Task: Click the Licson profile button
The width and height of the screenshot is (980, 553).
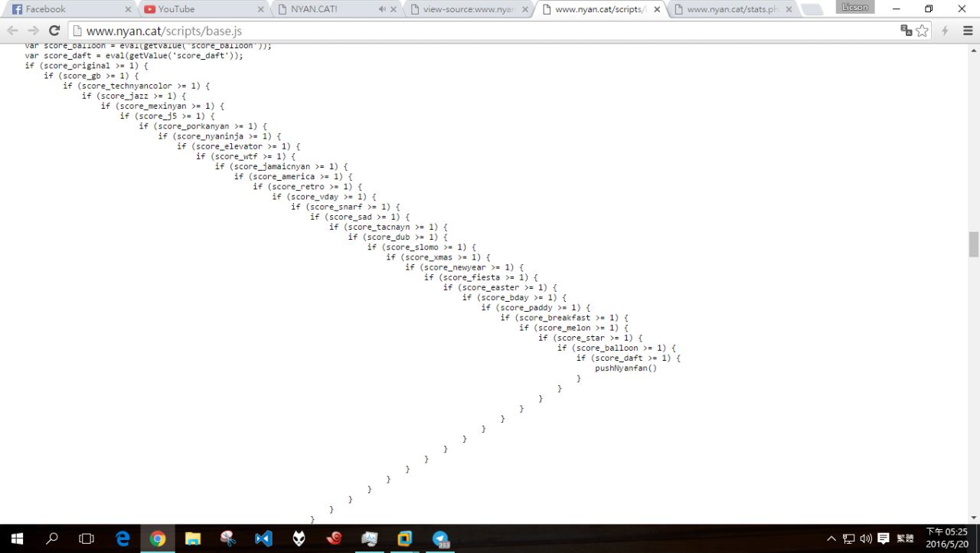Action: click(x=855, y=7)
